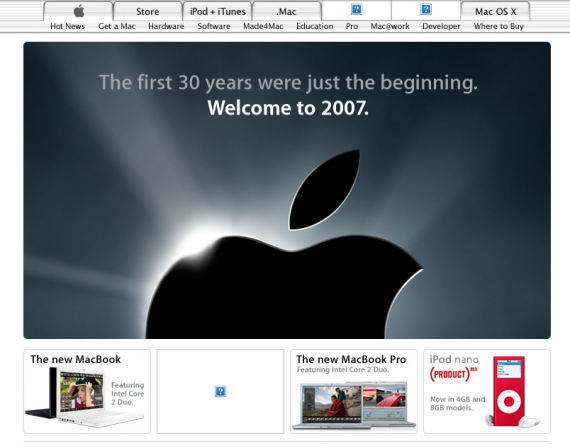Click the white earbuds beside the iPod
The image size is (570, 448).
530,422
